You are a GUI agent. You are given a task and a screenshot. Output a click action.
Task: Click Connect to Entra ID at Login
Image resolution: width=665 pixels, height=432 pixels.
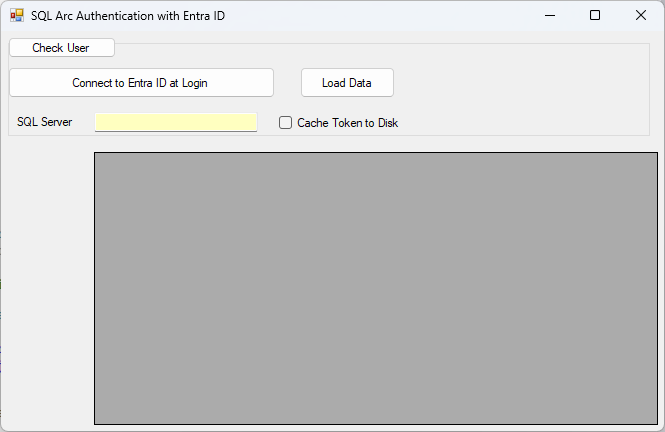point(142,83)
